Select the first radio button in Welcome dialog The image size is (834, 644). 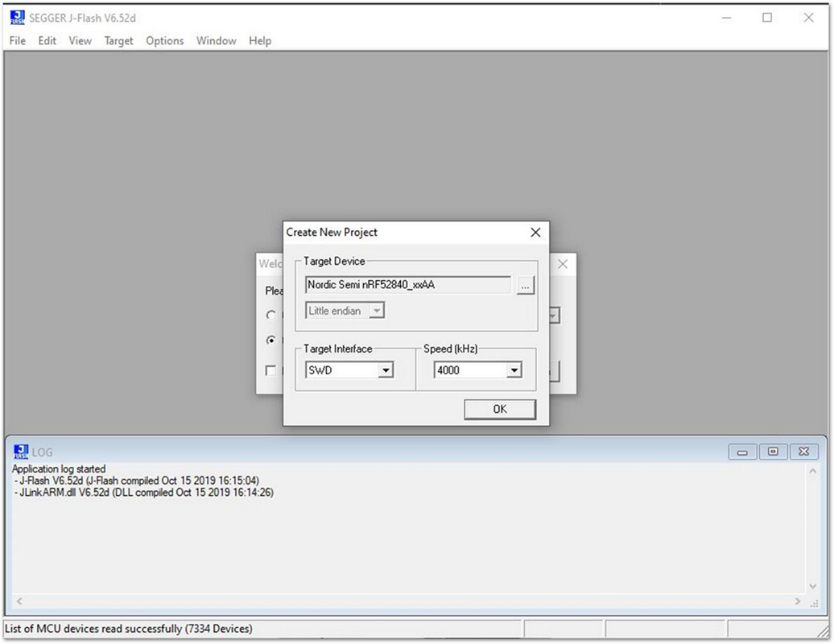coord(271,315)
